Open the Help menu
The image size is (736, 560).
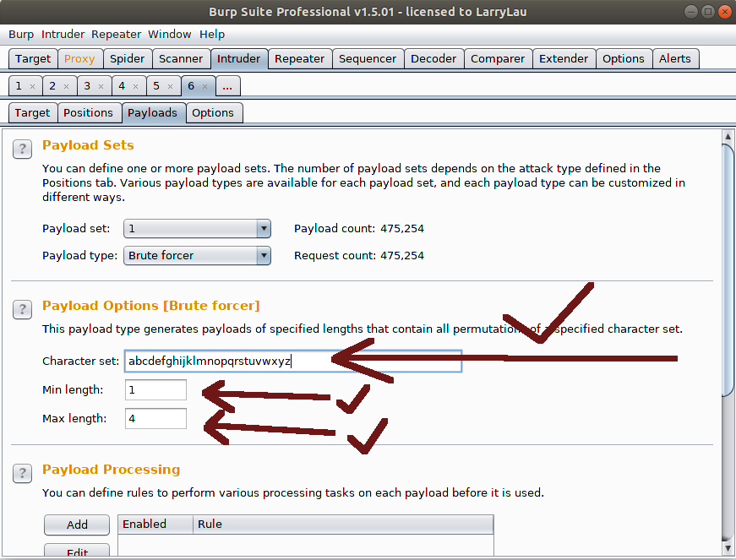(212, 35)
